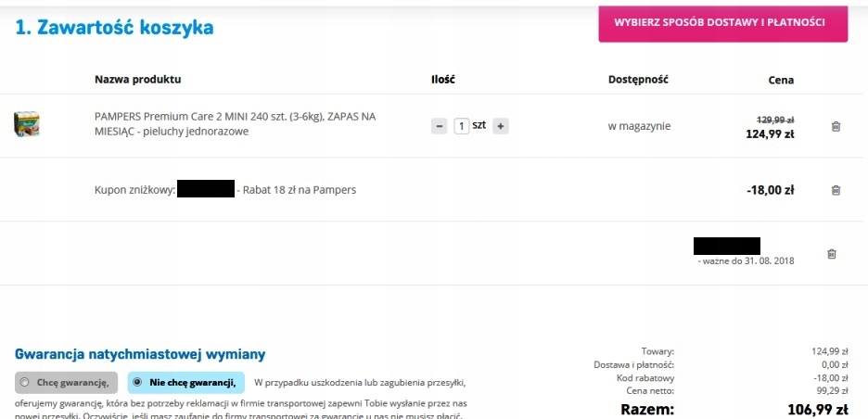
Task: Select the 'Nie chcę gwarancji' radio option
Action: click(186, 382)
